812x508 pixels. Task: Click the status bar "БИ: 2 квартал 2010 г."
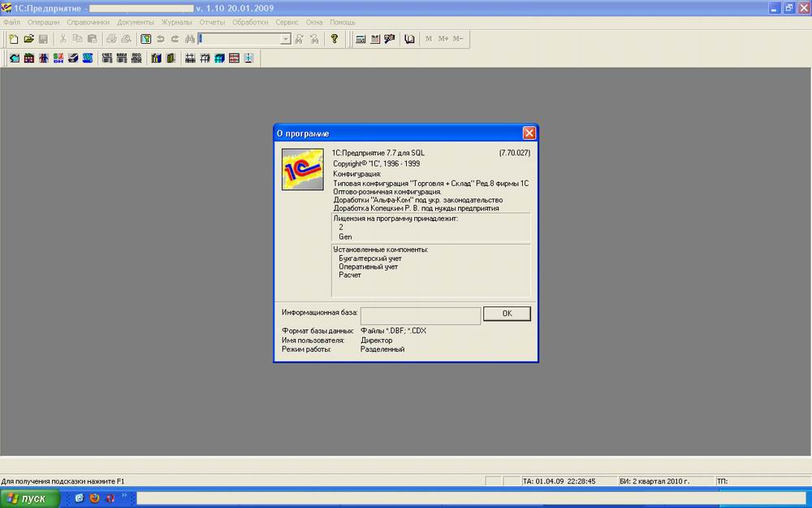tap(654, 481)
